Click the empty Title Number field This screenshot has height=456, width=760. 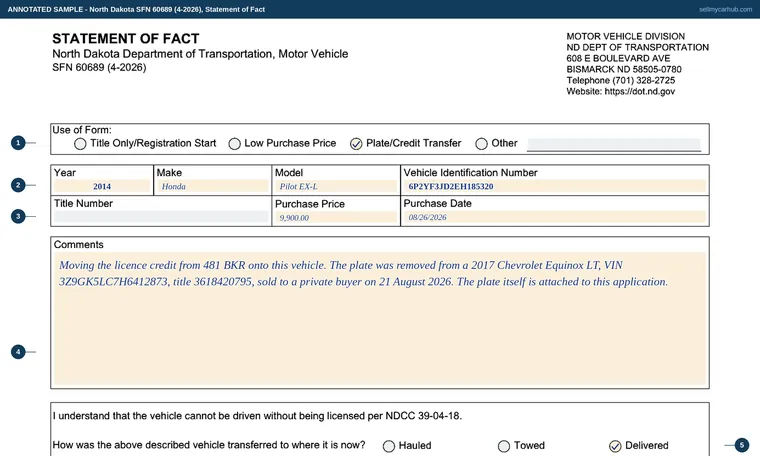click(161, 217)
